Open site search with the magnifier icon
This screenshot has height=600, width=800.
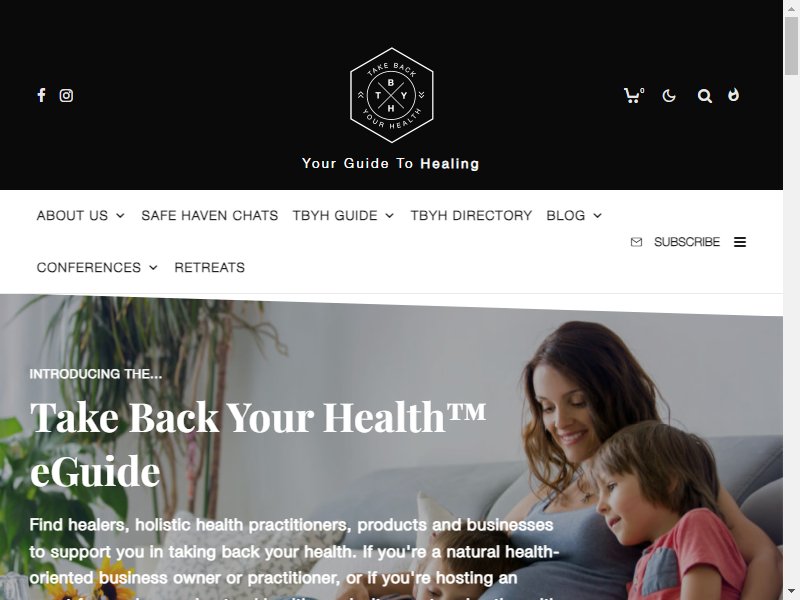(705, 95)
